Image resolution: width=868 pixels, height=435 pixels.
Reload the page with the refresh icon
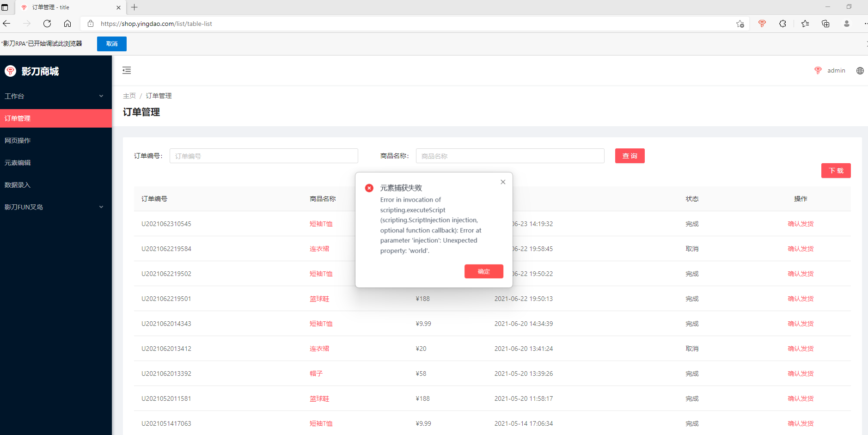pos(47,24)
